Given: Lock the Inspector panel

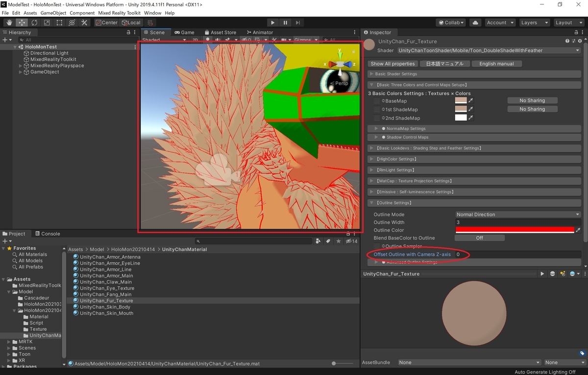Looking at the screenshot, I should coord(576,32).
